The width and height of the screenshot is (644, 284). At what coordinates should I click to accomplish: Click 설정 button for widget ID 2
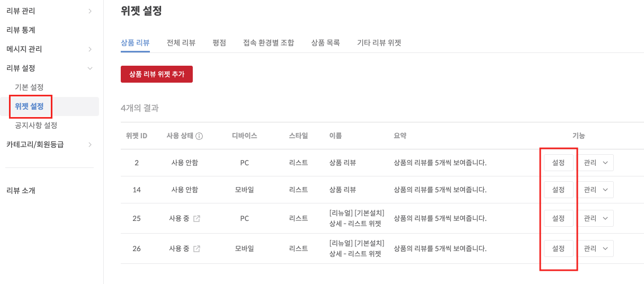[559, 163]
